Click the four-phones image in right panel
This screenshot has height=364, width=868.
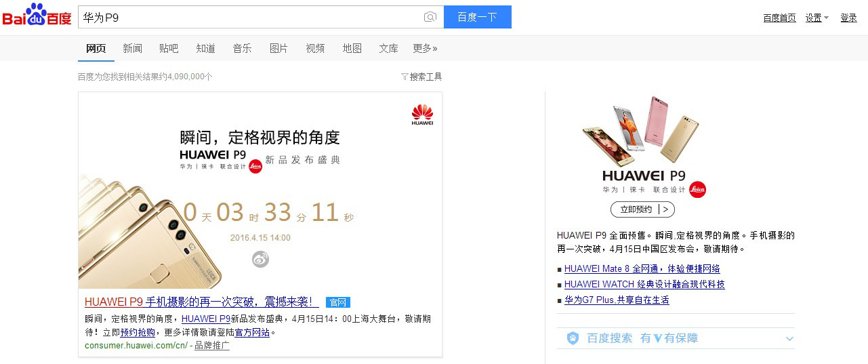(x=640, y=130)
